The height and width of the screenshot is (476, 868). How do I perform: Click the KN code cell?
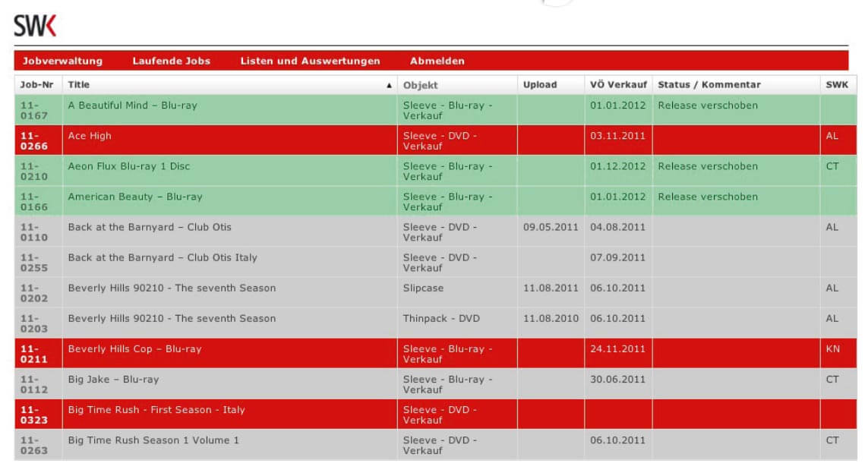point(832,348)
